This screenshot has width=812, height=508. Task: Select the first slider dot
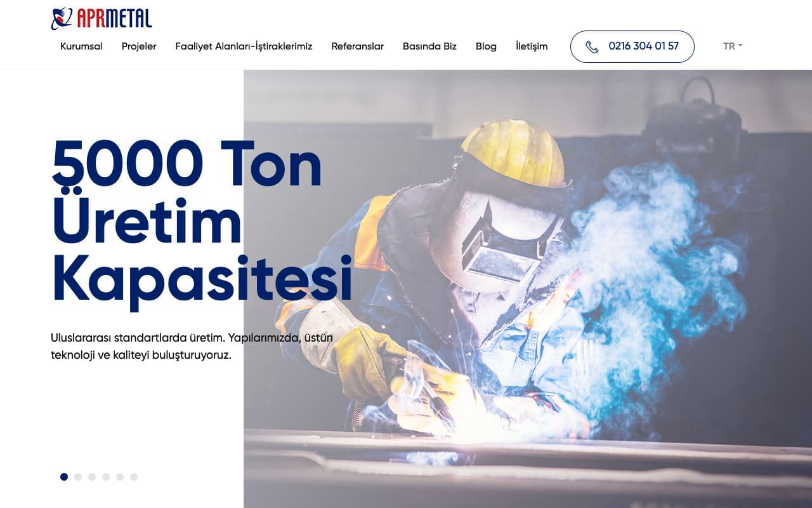[64, 477]
